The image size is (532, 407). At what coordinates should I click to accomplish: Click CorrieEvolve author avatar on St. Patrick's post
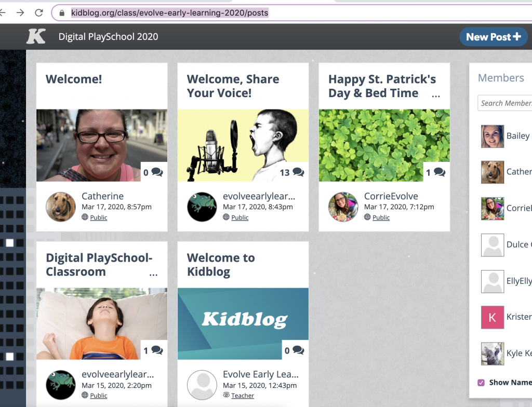(343, 207)
